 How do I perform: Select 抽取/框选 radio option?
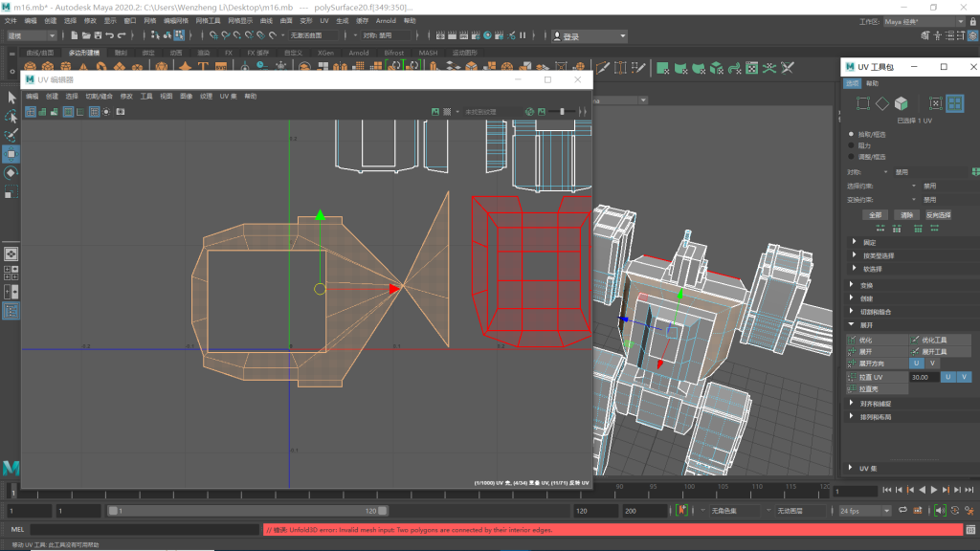tap(851, 134)
